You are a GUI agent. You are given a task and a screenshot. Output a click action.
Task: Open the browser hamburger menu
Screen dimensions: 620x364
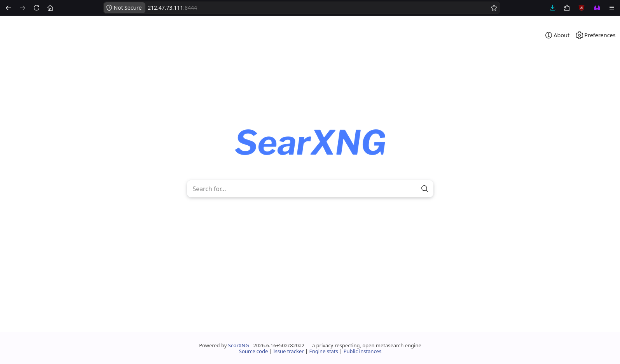(x=612, y=8)
